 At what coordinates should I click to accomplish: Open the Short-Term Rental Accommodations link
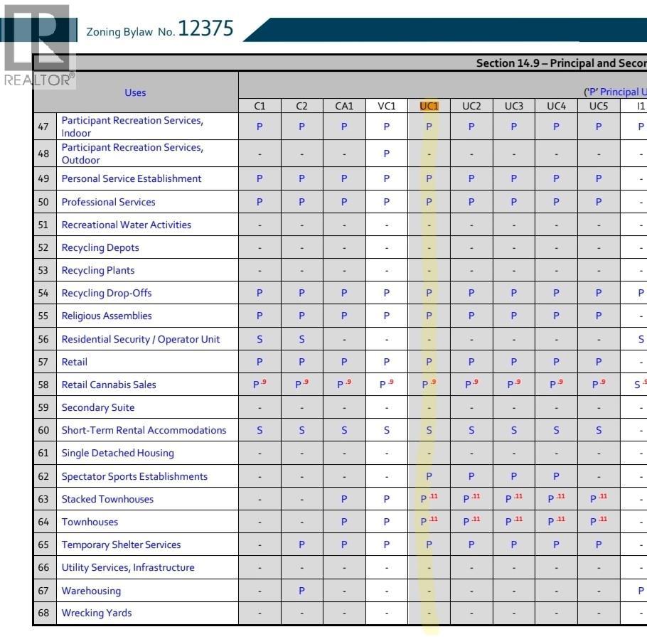click(144, 430)
